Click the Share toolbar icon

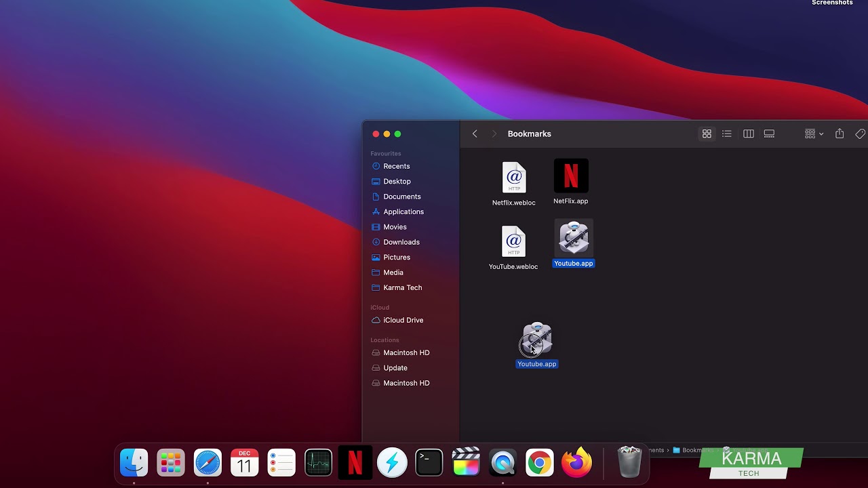(840, 134)
